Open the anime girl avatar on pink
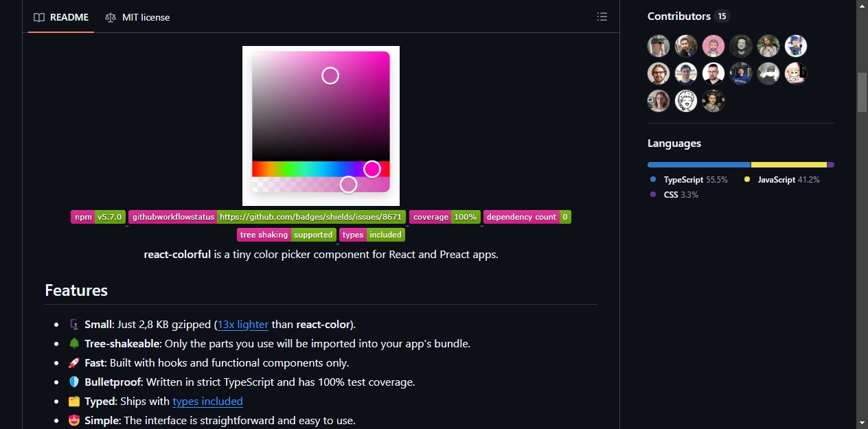The image size is (868, 429). tap(796, 73)
